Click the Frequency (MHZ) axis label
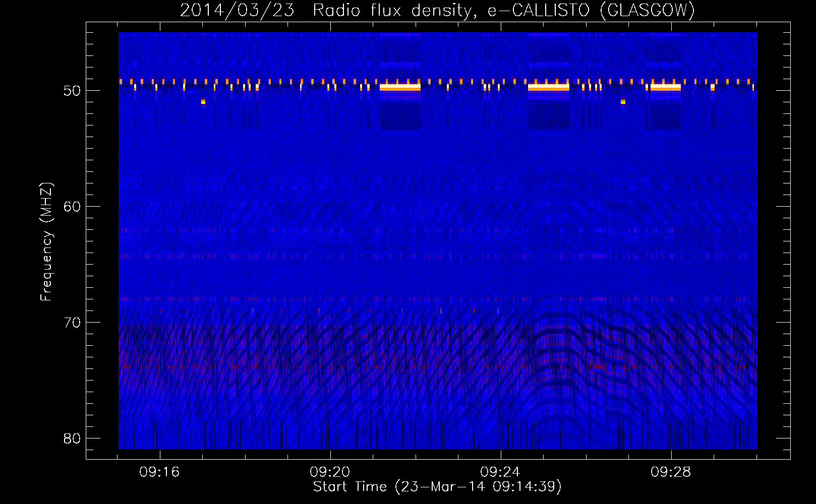Viewport: 816px width, 504px height. pyautogui.click(x=46, y=242)
